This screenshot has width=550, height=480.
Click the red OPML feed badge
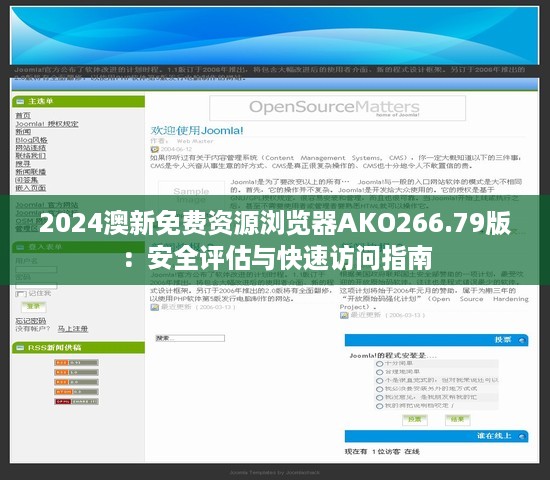tap(76, 401)
